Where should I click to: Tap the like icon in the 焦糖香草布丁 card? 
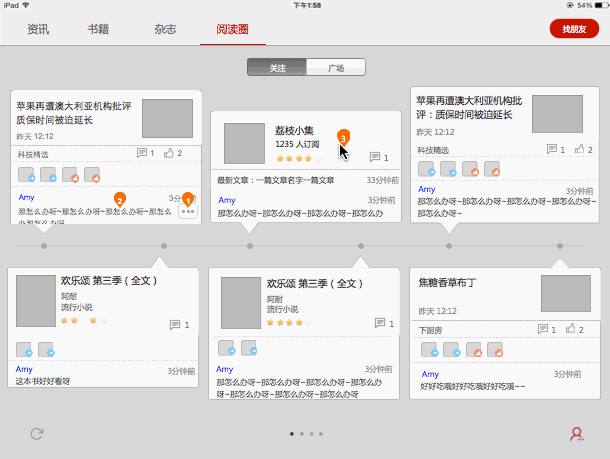[571, 329]
